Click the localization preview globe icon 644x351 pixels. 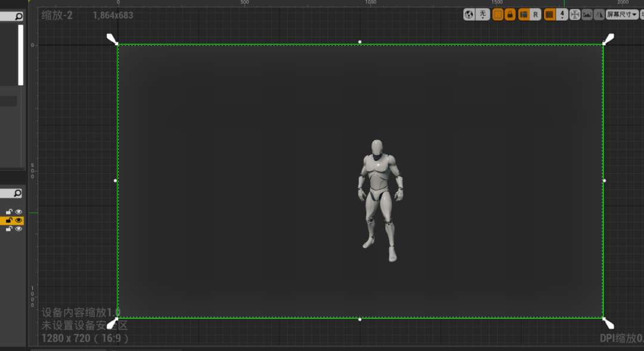pyautogui.click(x=469, y=15)
